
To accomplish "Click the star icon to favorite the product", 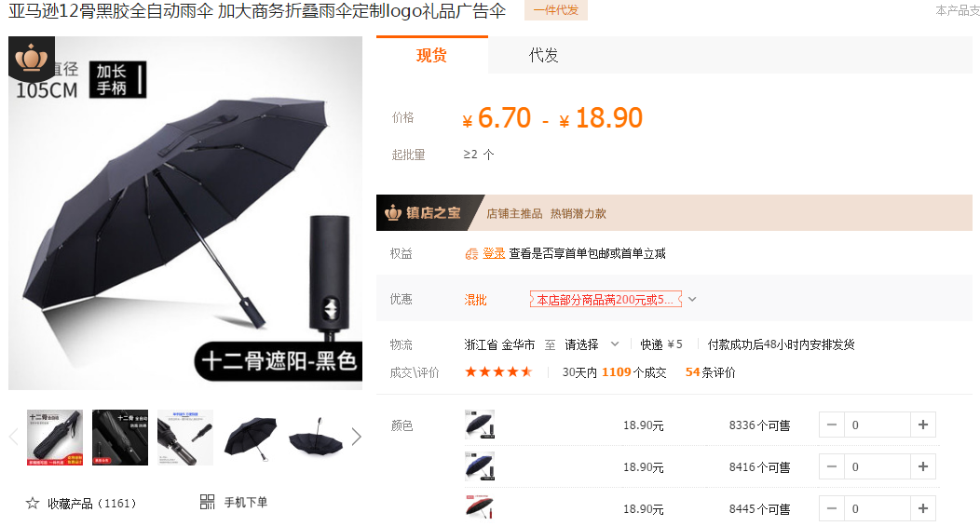I will coord(33,503).
